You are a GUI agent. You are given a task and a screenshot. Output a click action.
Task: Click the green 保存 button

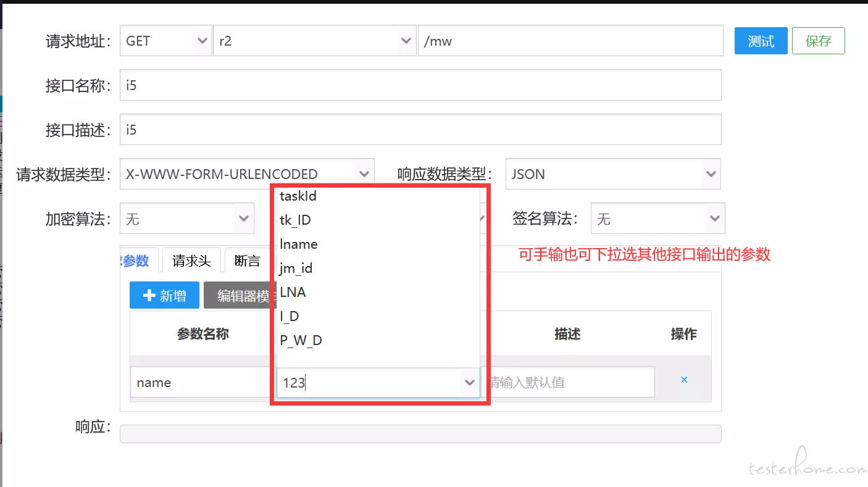(x=818, y=41)
